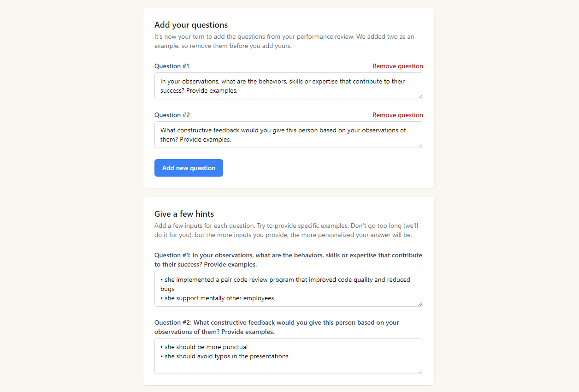Click bold 'Question #1: In your observations' hint label

[x=288, y=260]
